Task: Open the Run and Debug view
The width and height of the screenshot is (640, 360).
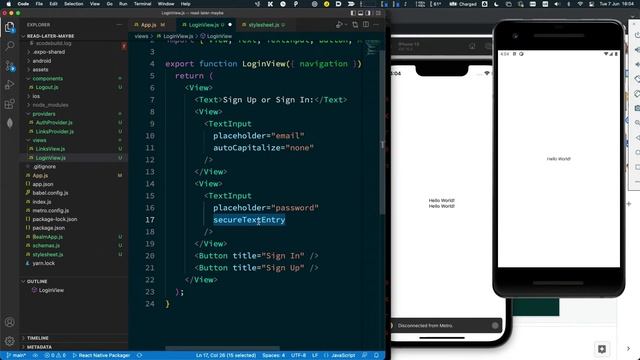Action: point(9,84)
